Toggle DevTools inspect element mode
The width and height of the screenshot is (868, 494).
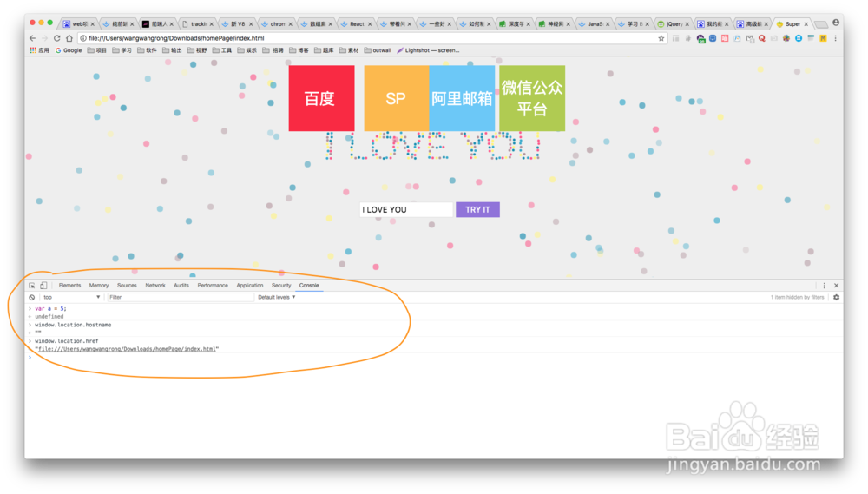[x=31, y=286]
